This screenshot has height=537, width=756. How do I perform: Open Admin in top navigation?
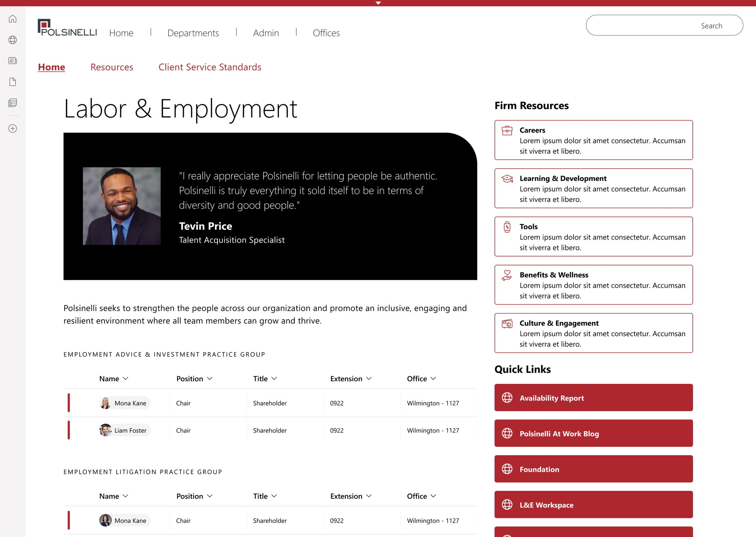(266, 33)
